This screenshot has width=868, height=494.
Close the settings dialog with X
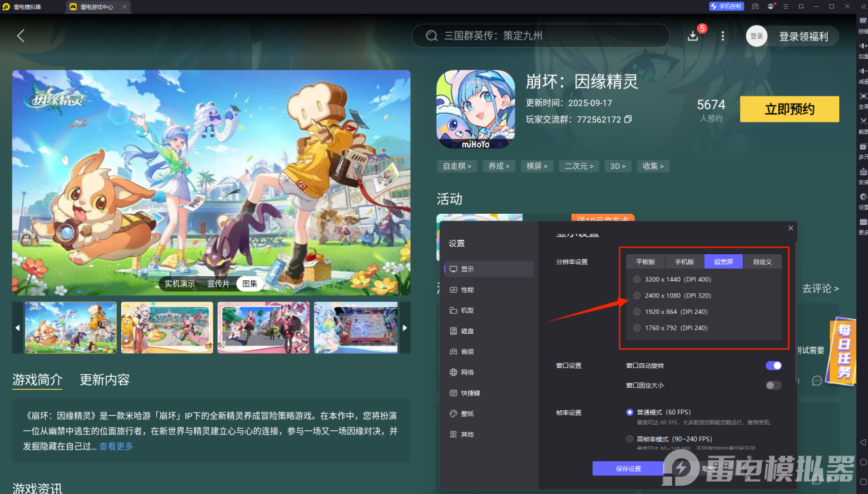791,228
